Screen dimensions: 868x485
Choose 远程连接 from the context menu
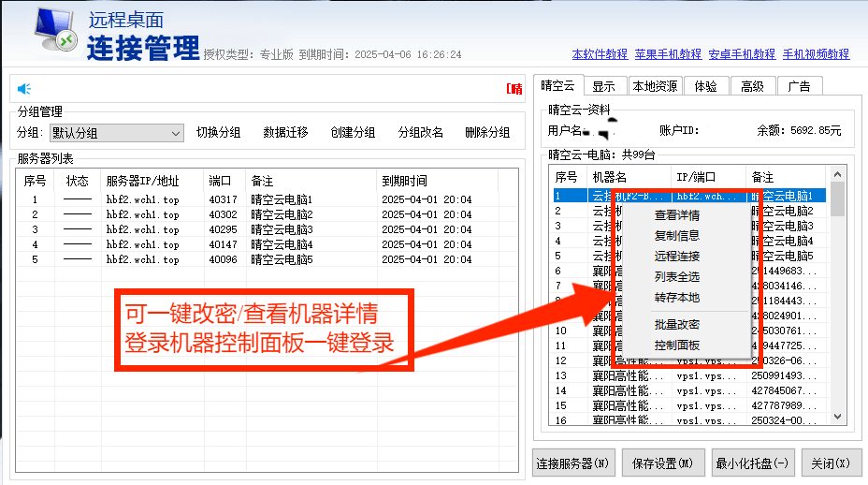click(677, 257)
